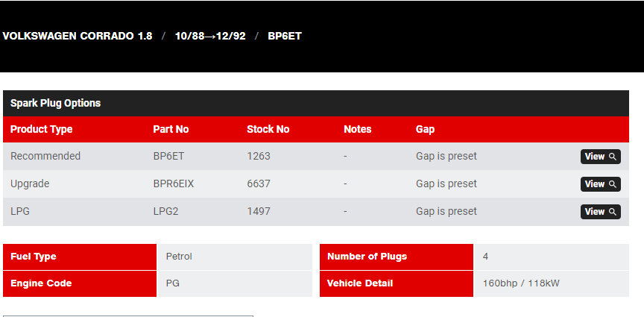This screenshot has height=317, width=644.
Task: Click the View button for BPR6EIX
Action: 600,184
